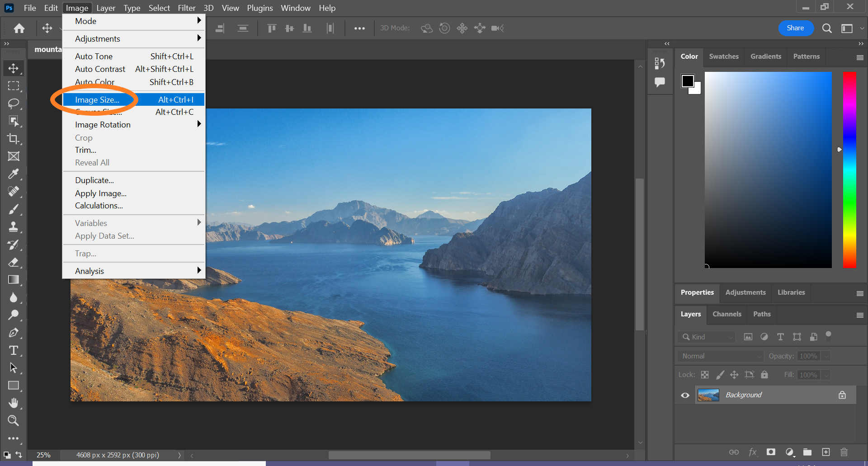The image size is (868, 466).
Task: Toggle lock all for the layer
Action: (x=764, y=375)
